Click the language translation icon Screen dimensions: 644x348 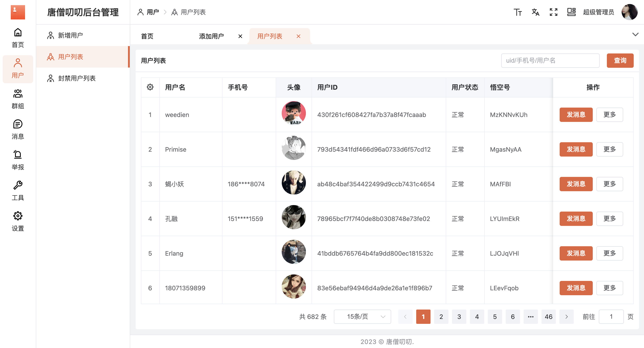click(535, 12)
